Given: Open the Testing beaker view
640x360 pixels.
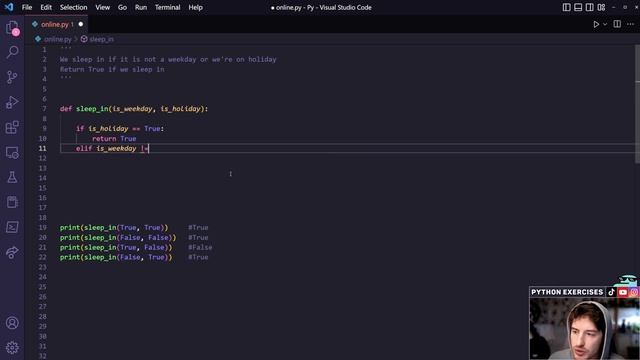Looking at the screenshot, I should (x=12, y=177).
